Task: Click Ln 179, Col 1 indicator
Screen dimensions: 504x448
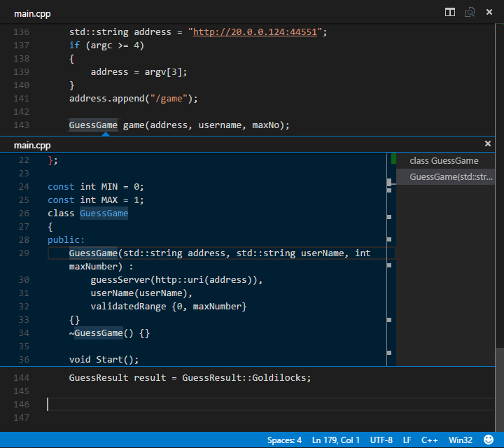Action: [x=337, y=440]
